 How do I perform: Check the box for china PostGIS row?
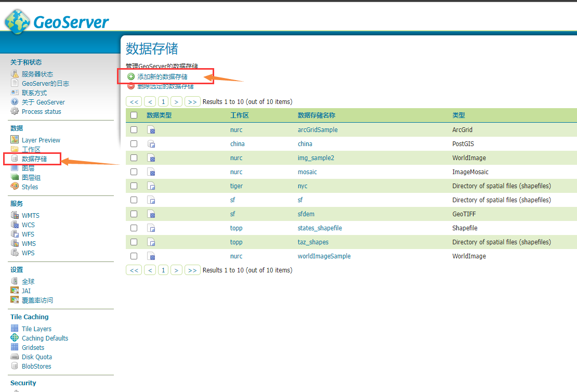click(x=134, y=143)
